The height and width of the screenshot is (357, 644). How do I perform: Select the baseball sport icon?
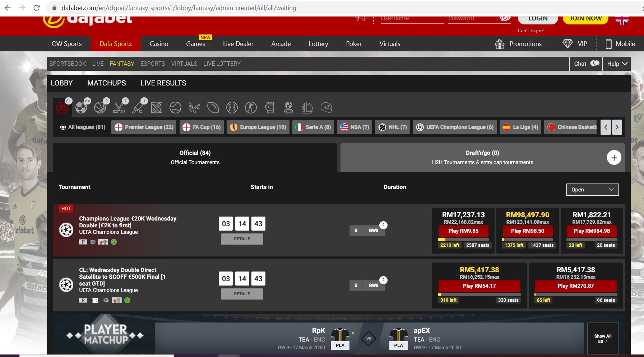coord(232,107)
